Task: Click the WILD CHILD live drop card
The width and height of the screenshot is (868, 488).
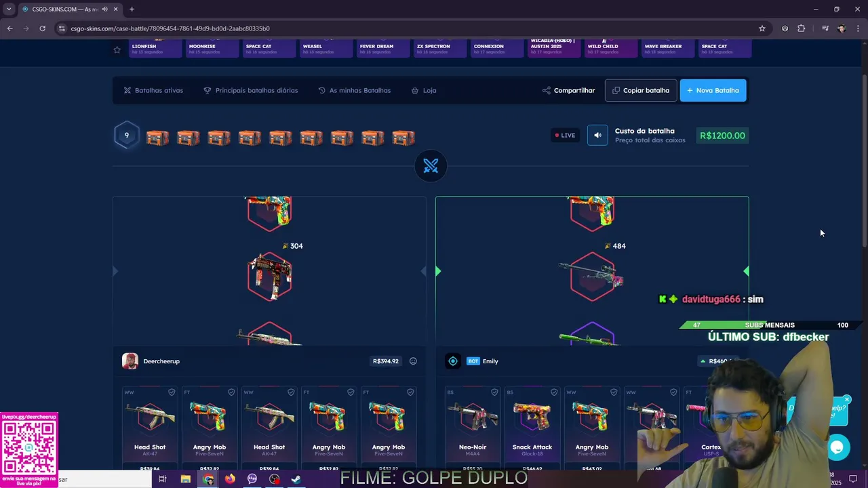Action: [611, 48]
